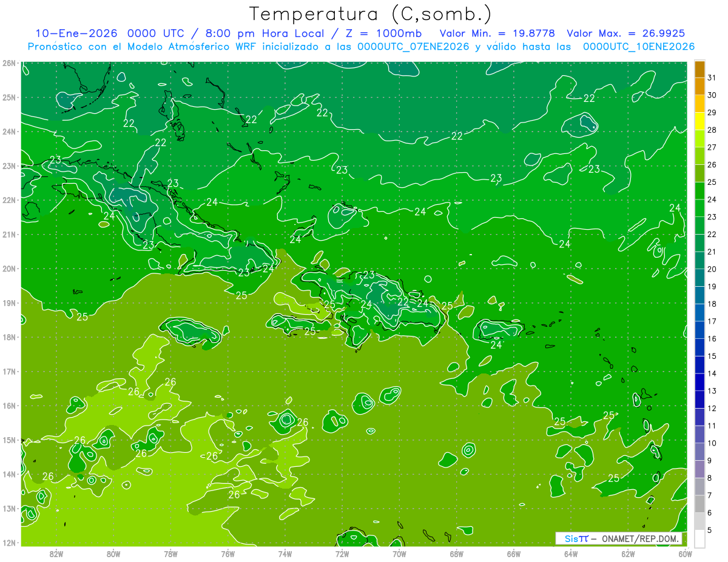Click the white swatch at the colorbar bottom
The height and width of the screenshot is (562, 728).
pos(699,538)
